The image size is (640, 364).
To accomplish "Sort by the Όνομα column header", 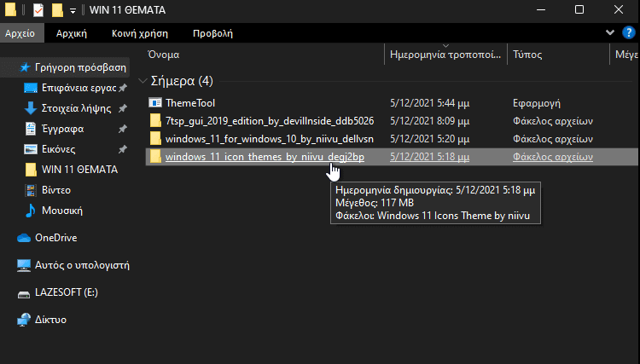I will click(163, 55).
